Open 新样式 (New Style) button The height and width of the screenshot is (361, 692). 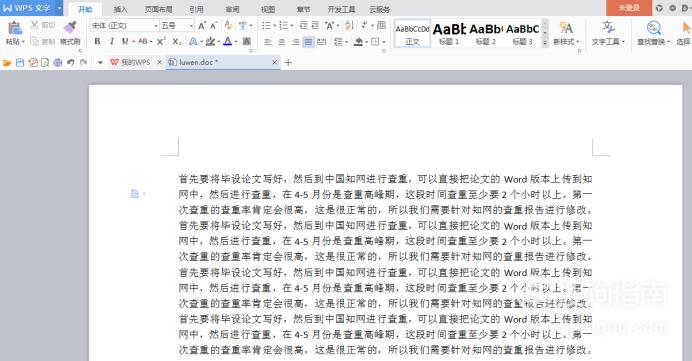coord(566,33)
